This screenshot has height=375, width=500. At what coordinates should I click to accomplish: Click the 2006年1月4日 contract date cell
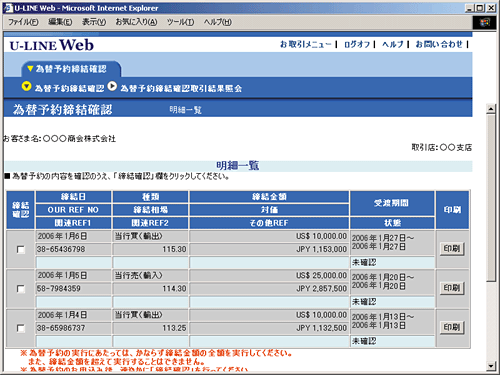pyautogui.click(x=73, y=315)
